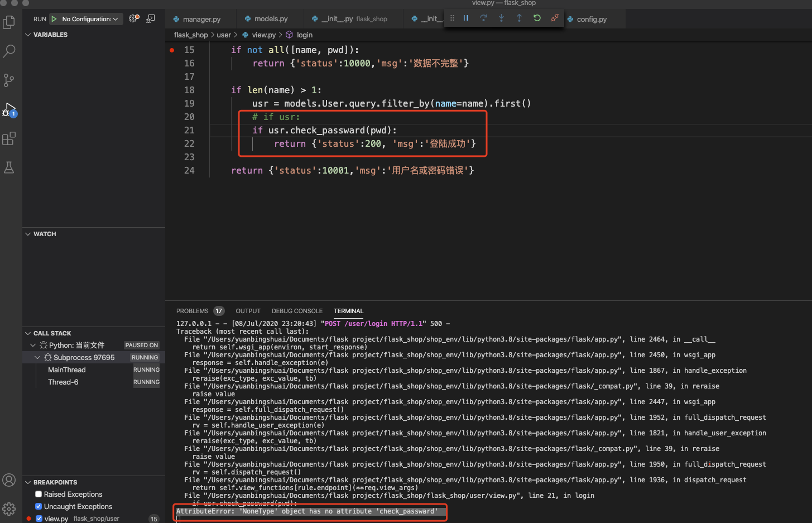Image resolution: width=812 pixels, height=523 pixels.
Task: Toggle breakpoint dot on line 15
Action: point(172,50)
